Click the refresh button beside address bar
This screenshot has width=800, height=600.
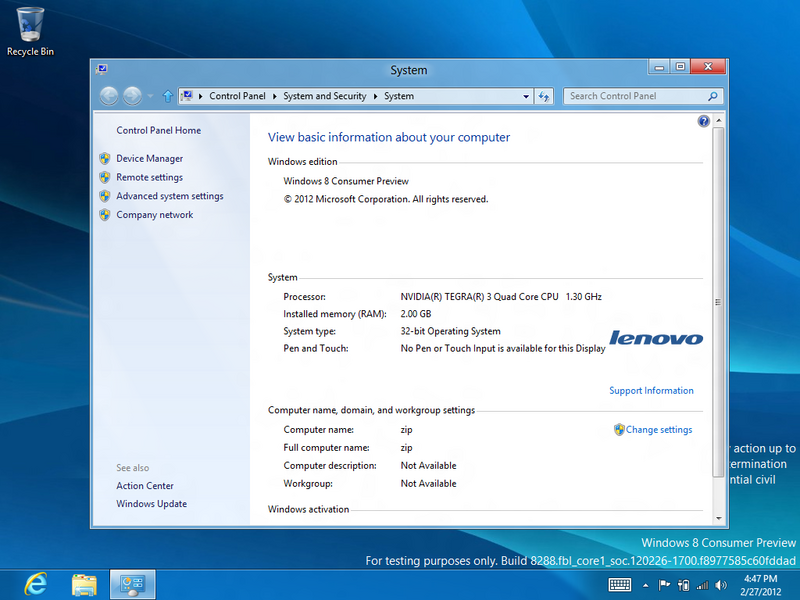[544, 97]
